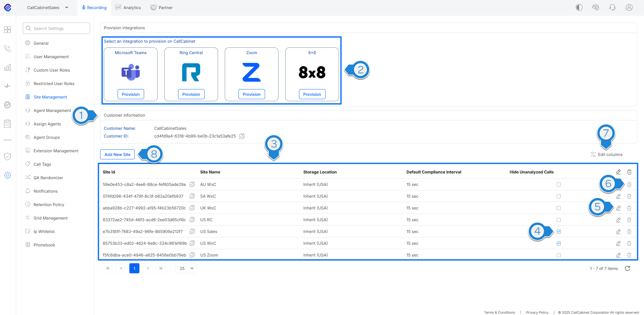Viewport: 644px width, 315px height.
Task: Edit the UK WxC site row
Action: tap(618, 208)
